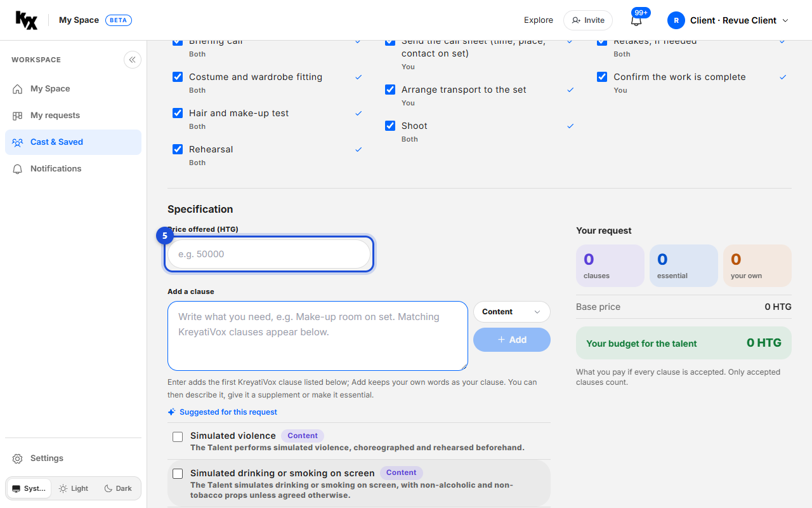Click the Suggested for this request link

click(x=223, y=412)
